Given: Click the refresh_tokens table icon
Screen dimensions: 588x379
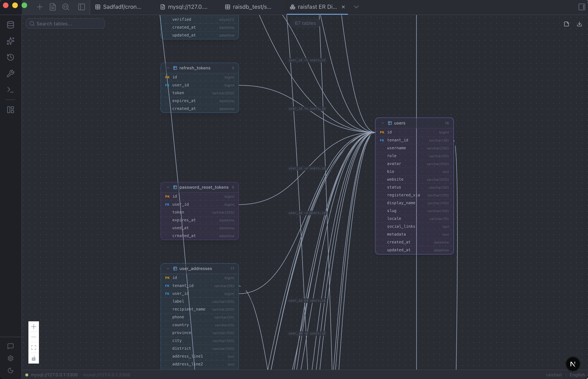Looking at the screenshot, I should click(x=175, y=68).
